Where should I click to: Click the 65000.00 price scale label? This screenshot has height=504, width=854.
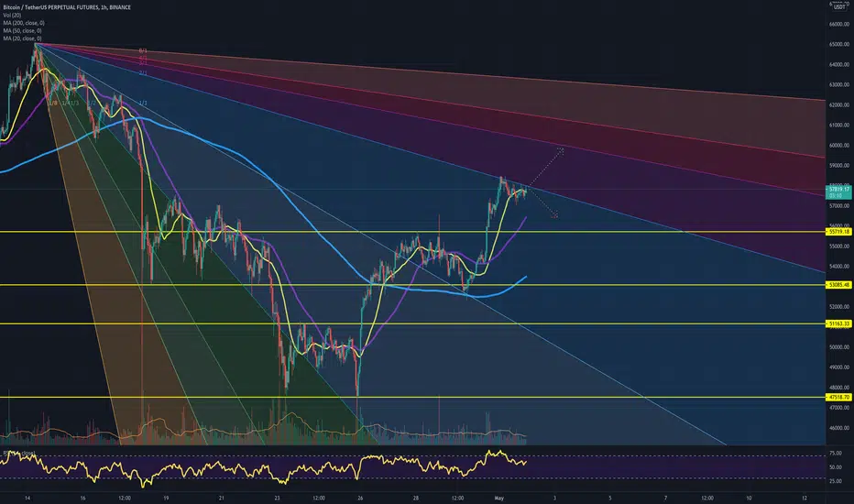pyautogui.click(x=839, y=44)
